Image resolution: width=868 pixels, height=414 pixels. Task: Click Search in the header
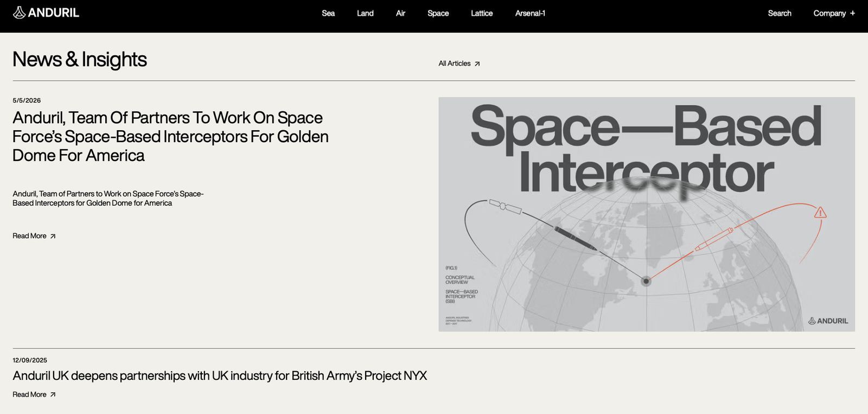pyautogui.click(x=780, y=13)
